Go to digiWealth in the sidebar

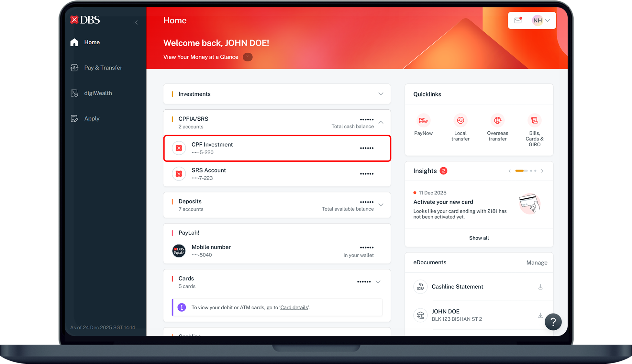[98, 93]
